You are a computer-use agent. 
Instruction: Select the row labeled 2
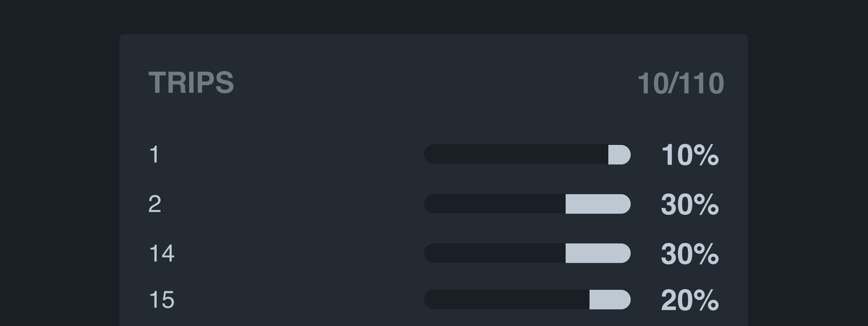click(155, 204)
